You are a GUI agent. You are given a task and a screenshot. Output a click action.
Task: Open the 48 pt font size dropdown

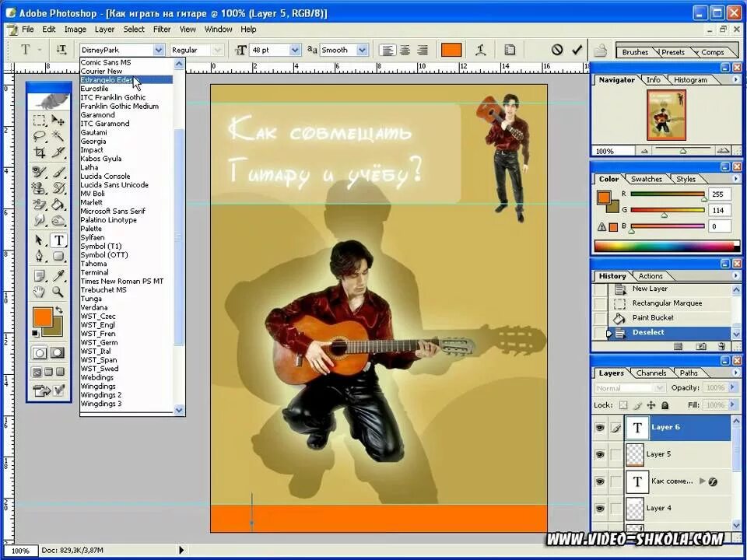(295, 50)
